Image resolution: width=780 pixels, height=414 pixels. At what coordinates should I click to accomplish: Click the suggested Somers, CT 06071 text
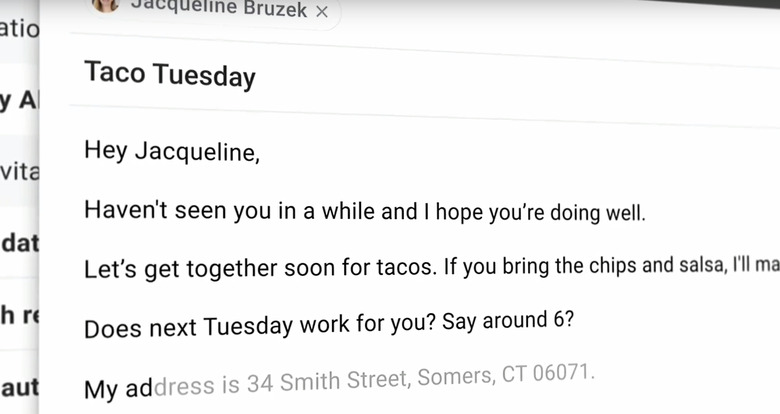(506, 375)
